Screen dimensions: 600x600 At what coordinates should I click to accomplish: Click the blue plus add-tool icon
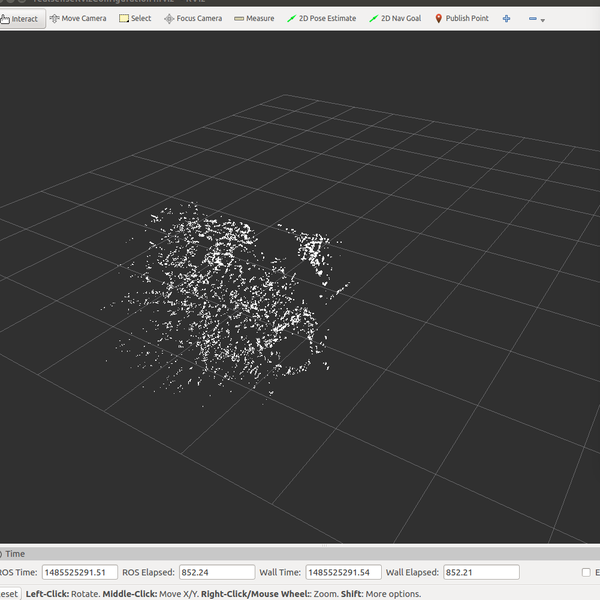tap(506, 19)
